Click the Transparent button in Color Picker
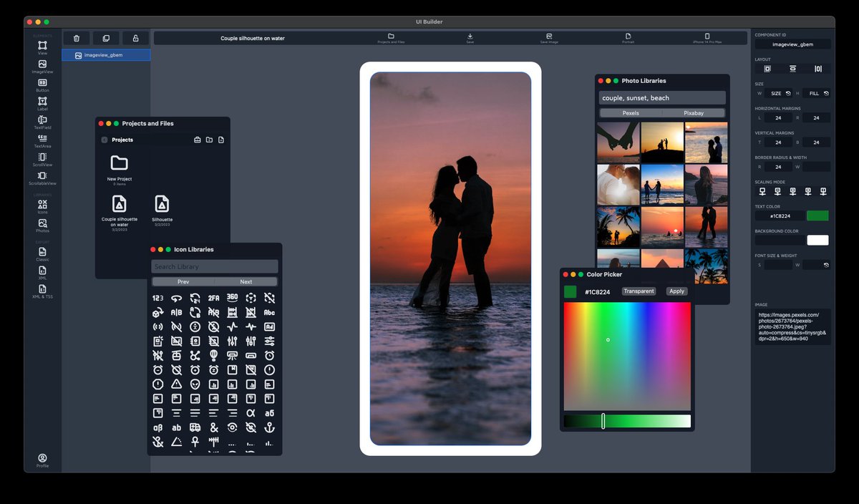This screenshot has width=859, height=504. pyautogui.click(x=639, y=291)
